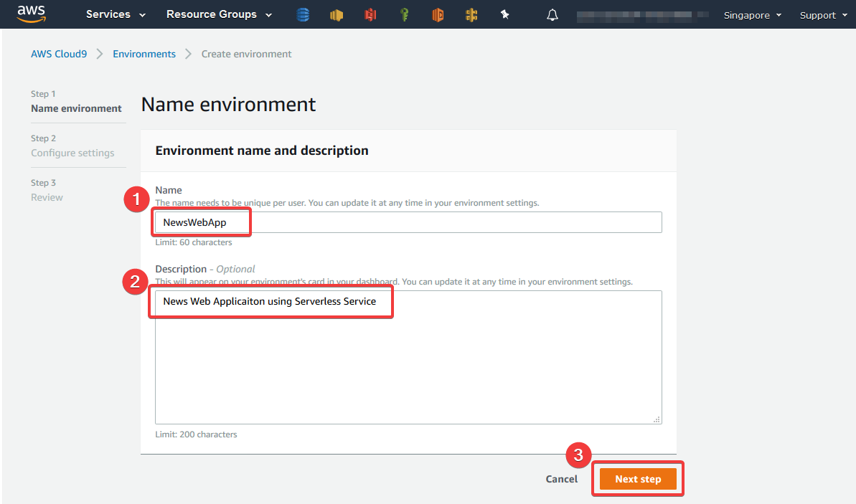This screenshot has width=856, height=504.
Task: Follow the AWS Cloud9 breadcrumb link
Action: (x=59, y=54)
